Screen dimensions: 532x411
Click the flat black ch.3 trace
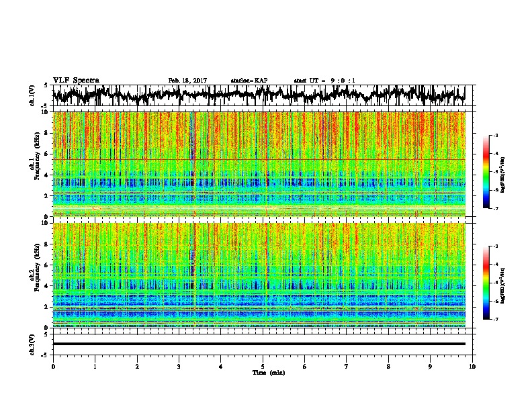click(259, 344)
